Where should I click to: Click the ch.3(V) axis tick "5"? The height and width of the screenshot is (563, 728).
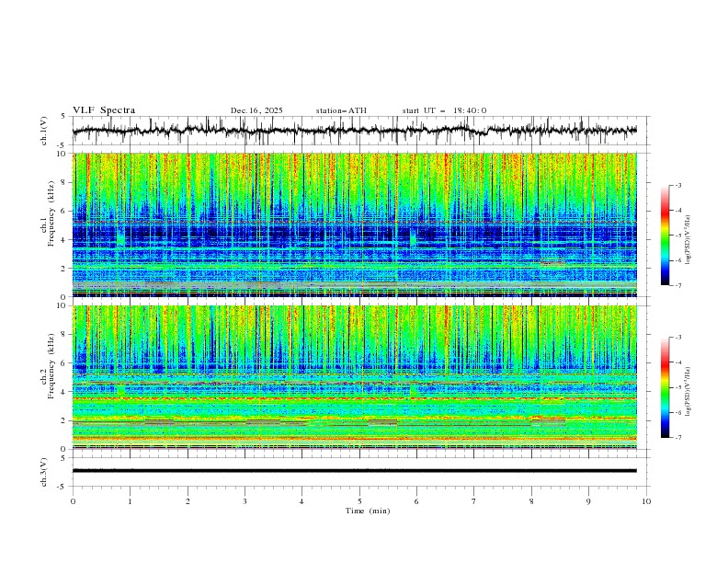click(x=63, y=458)
